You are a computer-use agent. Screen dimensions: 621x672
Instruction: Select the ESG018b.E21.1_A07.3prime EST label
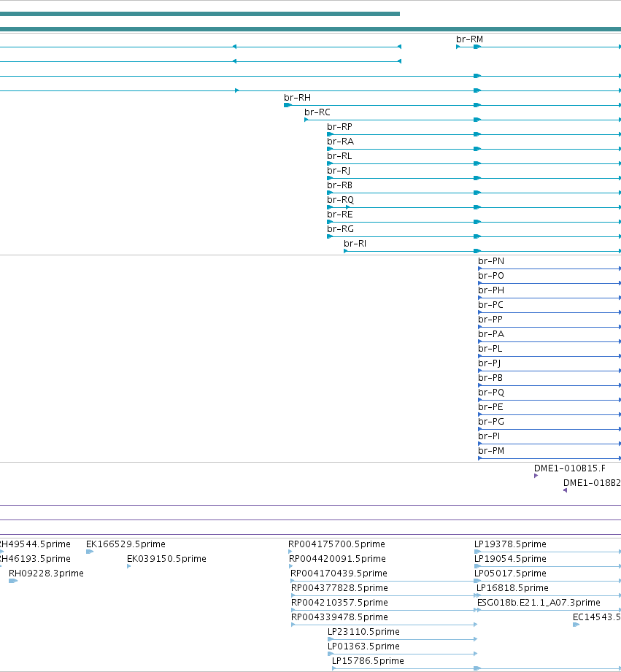pyautogui.click(x=539, y=602)
